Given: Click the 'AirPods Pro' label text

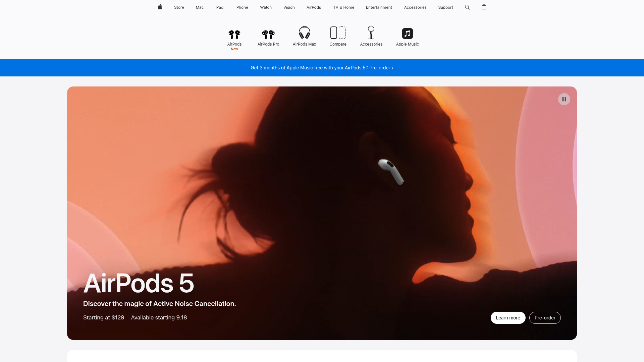Looking at the screenshot, I should [x=268, y=44].
